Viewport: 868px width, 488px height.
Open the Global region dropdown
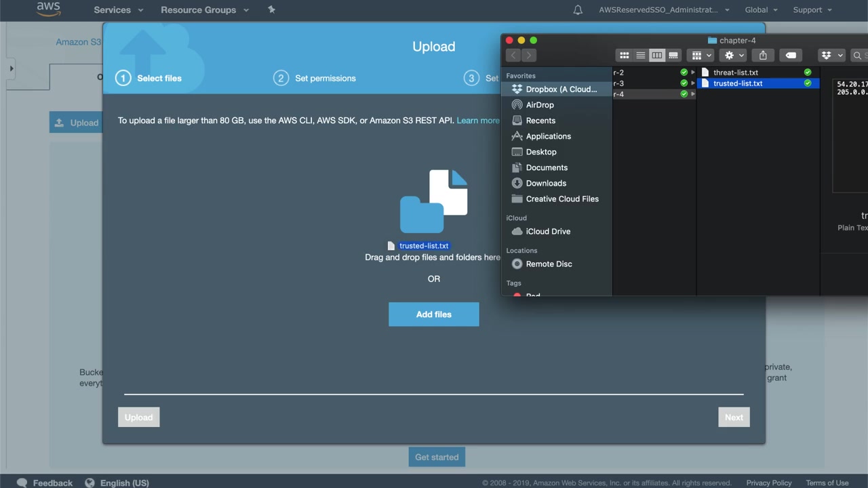(762, 10)
